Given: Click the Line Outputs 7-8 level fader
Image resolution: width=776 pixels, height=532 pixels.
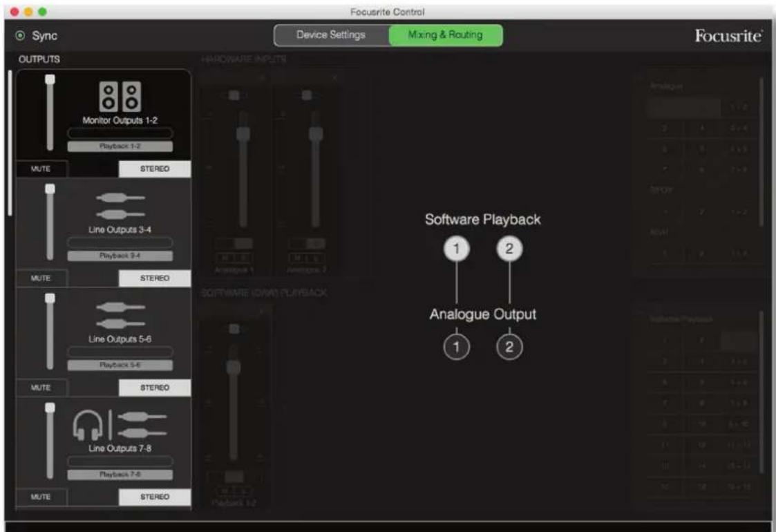Looking at the screenshot, I should click(50, 408).
